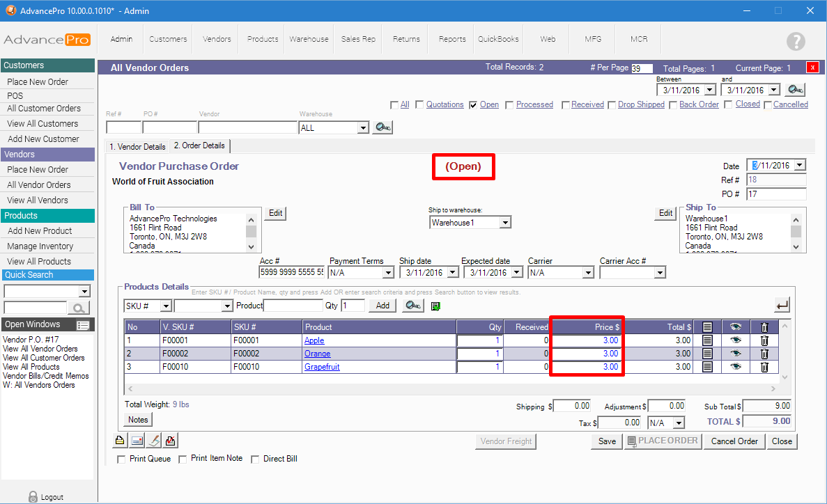Click the help question mark icon
Image resolution: width=827 pixels, height=504 pixels.
point(796,41)
